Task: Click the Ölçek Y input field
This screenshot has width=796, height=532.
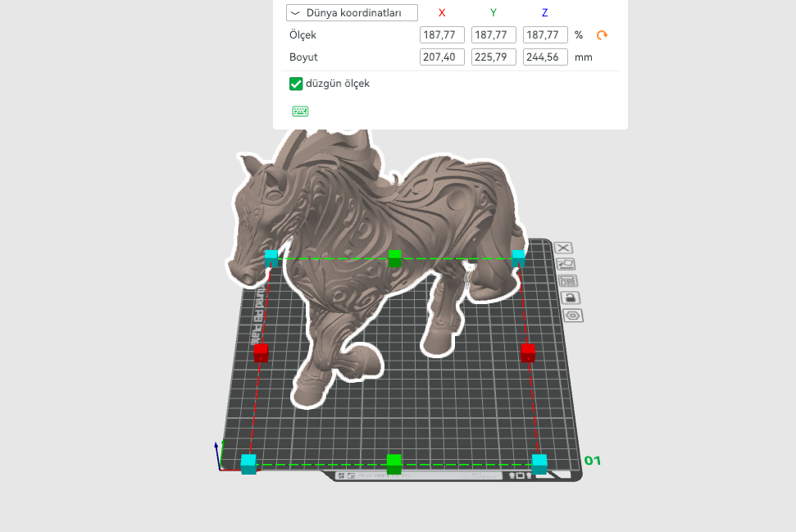Action: coord(494,35)
